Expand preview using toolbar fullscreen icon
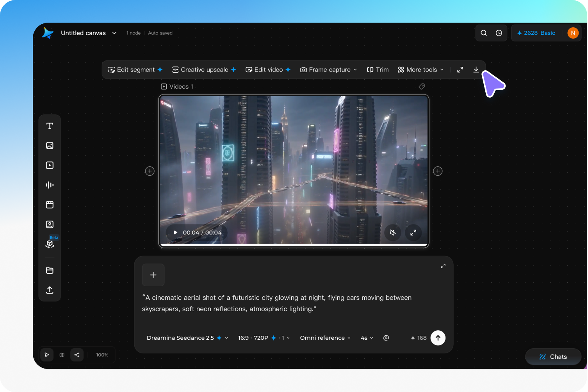Viewport: 588px width, 392px height. tap(460, 69)
